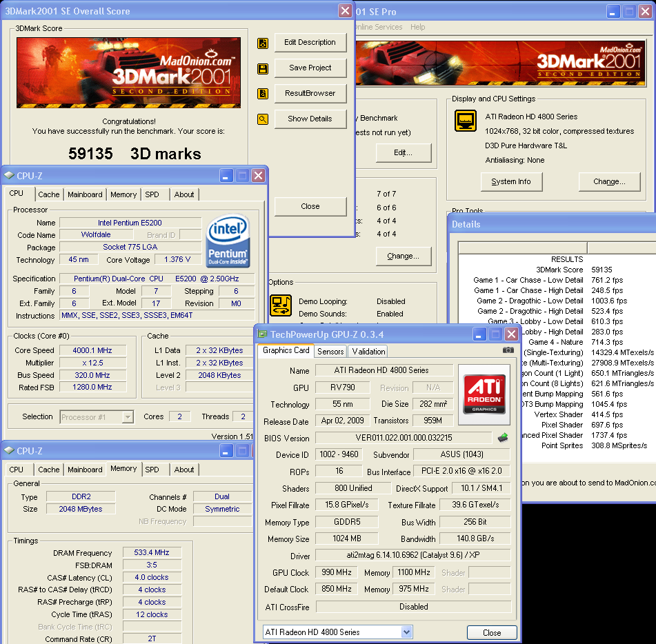Viewport: 656px width, 644px height.
Task: Click the DRAM Frequency 533.4 MHz value
Action: tap(152, 552)
